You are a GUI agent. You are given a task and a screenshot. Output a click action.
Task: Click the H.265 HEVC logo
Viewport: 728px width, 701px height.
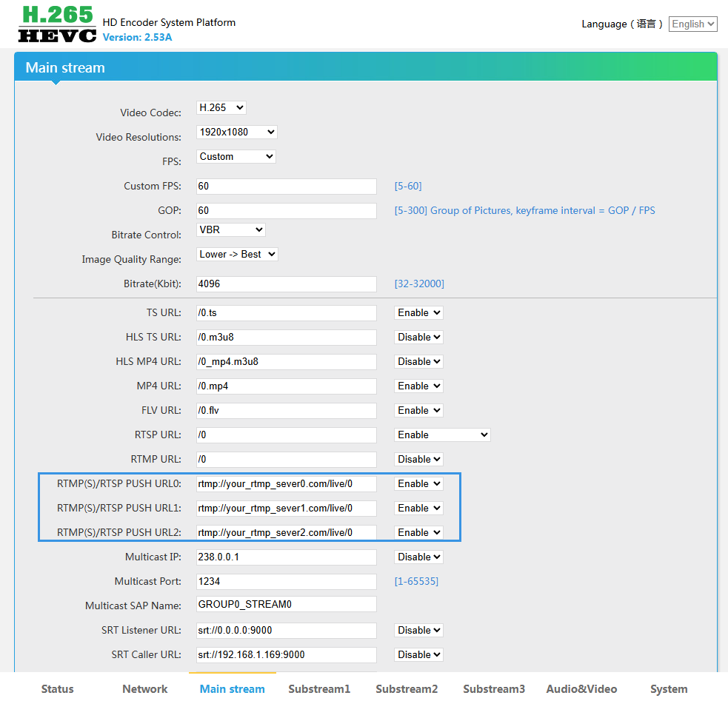pos(57,24)
